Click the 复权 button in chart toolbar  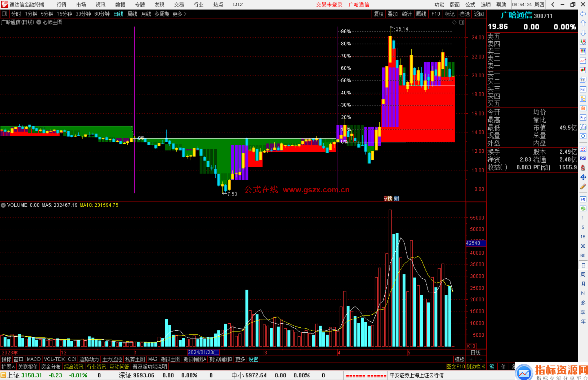379,14
